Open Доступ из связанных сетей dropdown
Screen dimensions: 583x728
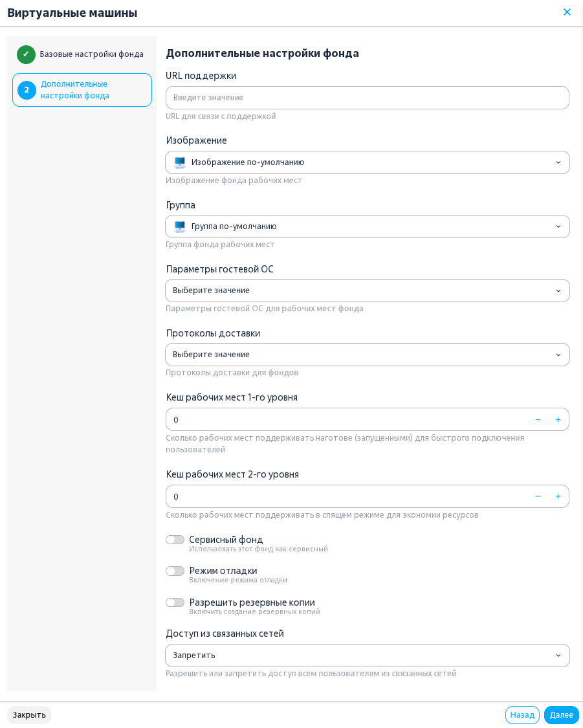[x=367, y=656]
